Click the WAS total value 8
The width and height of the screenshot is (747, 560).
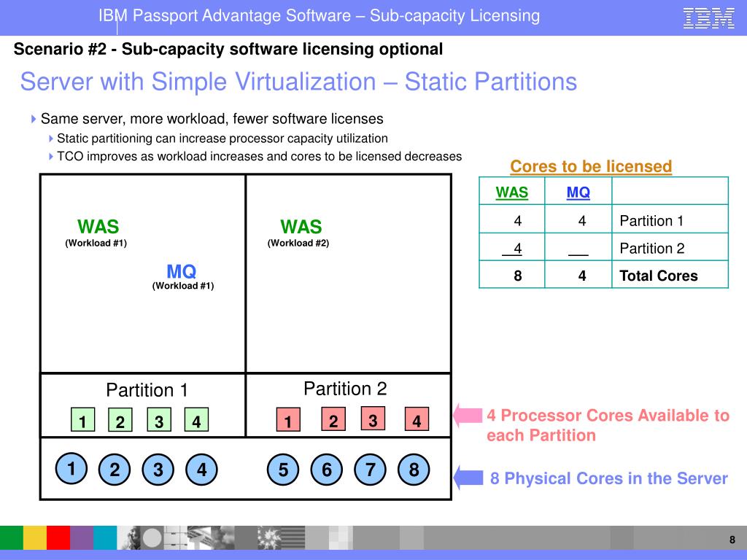point(518,276)
